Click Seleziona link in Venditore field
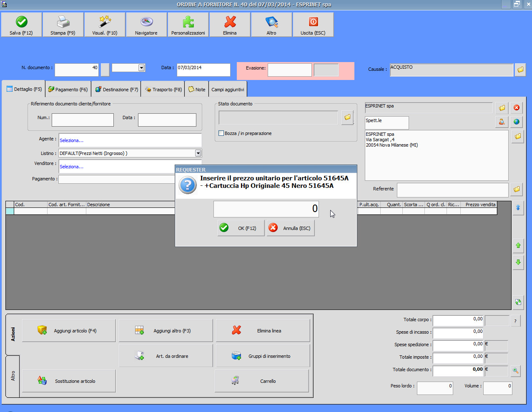The image size is (532, 412). coord(71,167)
